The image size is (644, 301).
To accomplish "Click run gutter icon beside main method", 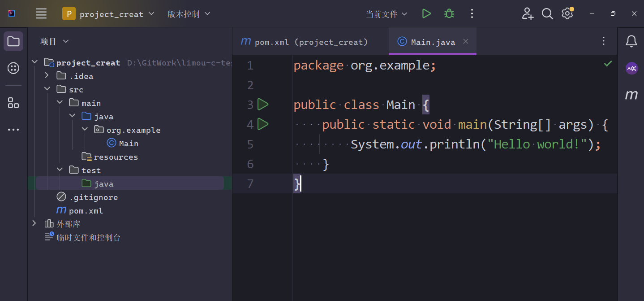I will click(263, 124).
